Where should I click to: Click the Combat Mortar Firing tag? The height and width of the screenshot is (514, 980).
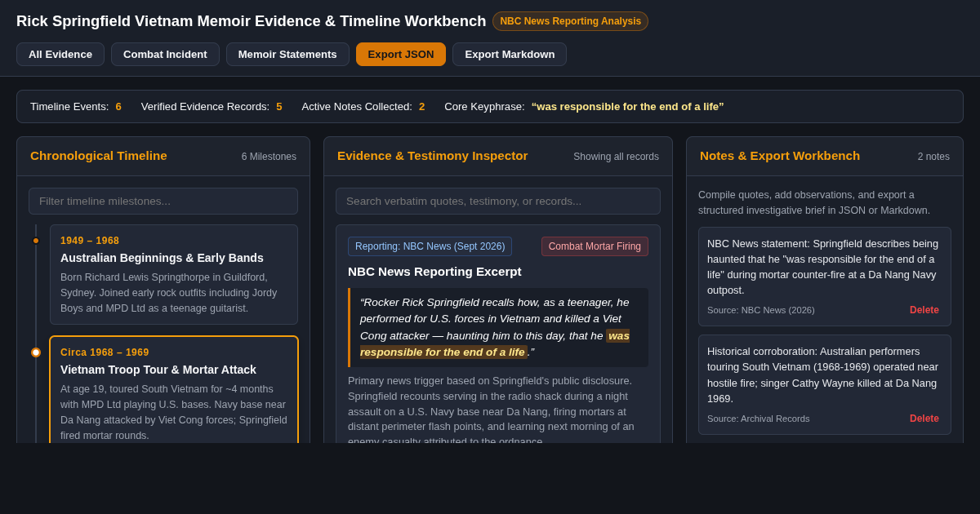point(595,246)
